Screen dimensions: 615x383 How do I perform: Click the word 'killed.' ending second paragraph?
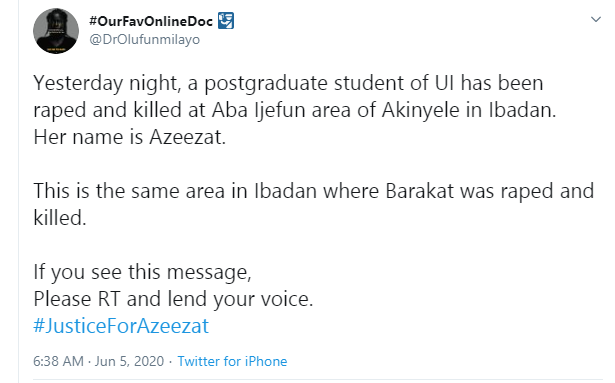60,218
